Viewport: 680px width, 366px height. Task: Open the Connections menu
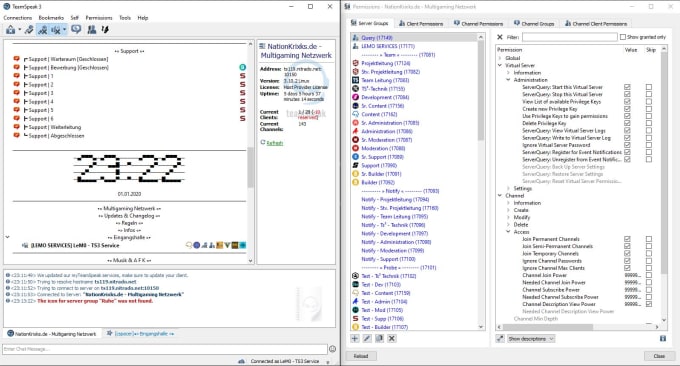(x=18, y=18)
